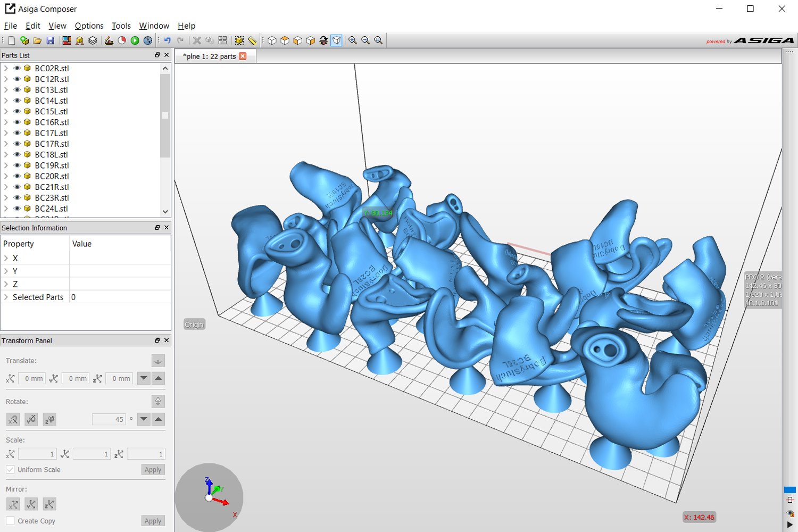Toggle visibility of BC19R.stl
The height and width of the screenshot is (532, 798).
coord(17,165)
